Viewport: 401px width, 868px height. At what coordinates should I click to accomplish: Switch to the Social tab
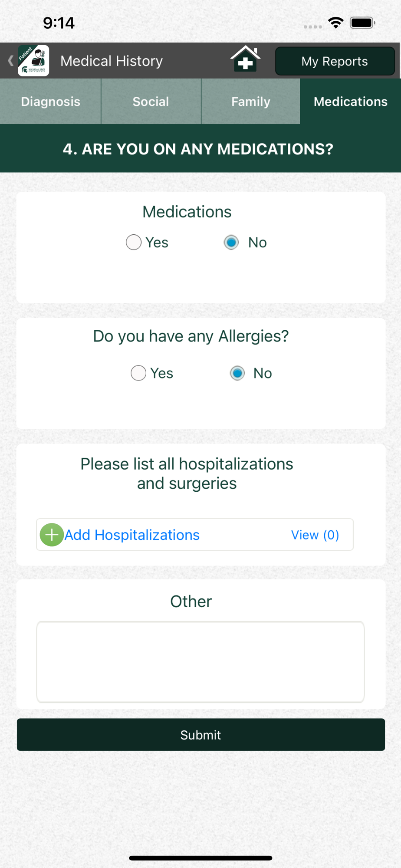151,102
